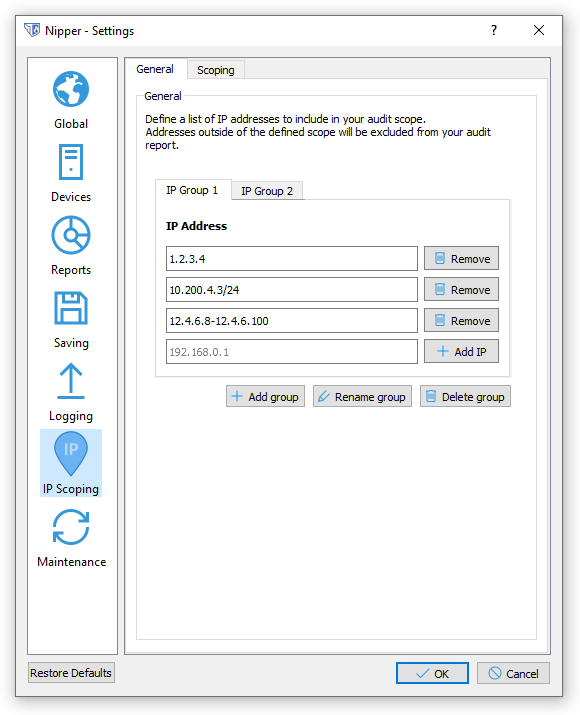580x715 pixels.
Task: Open the Logging settings section
Action: 71,393
